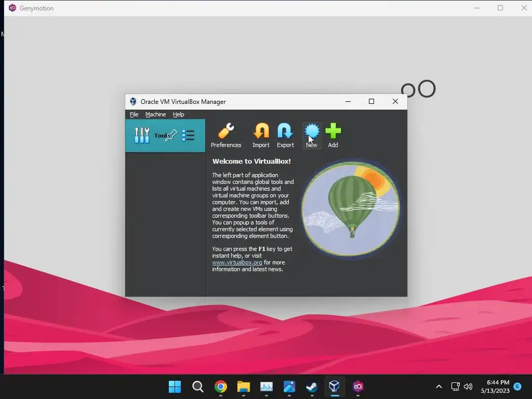Click the Genymotion logo in title bar
The height and width of the screenshot is (399, 532).
(12, 8)
